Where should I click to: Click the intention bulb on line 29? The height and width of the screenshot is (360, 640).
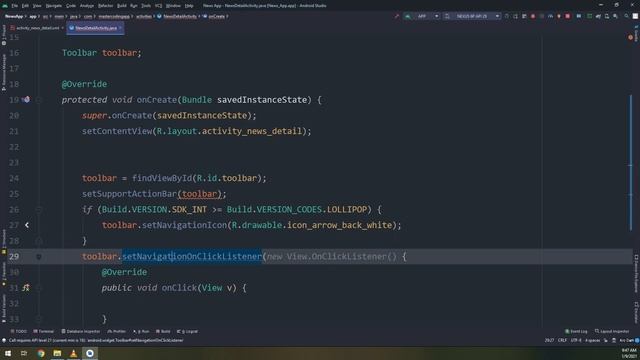click(39, 257)
